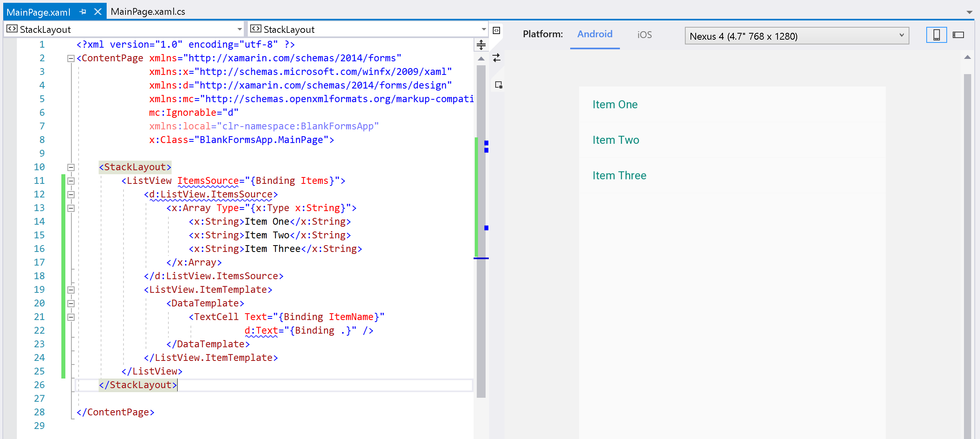Open the tab overflow dropdown arrow
The height and width of the screenshot is (439, 980).
click(969, 12)
